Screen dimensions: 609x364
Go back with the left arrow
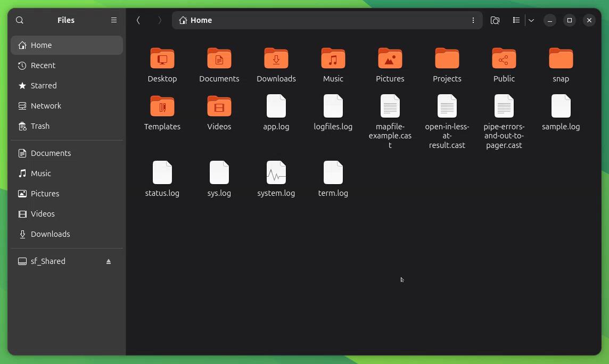click(138, 20)
